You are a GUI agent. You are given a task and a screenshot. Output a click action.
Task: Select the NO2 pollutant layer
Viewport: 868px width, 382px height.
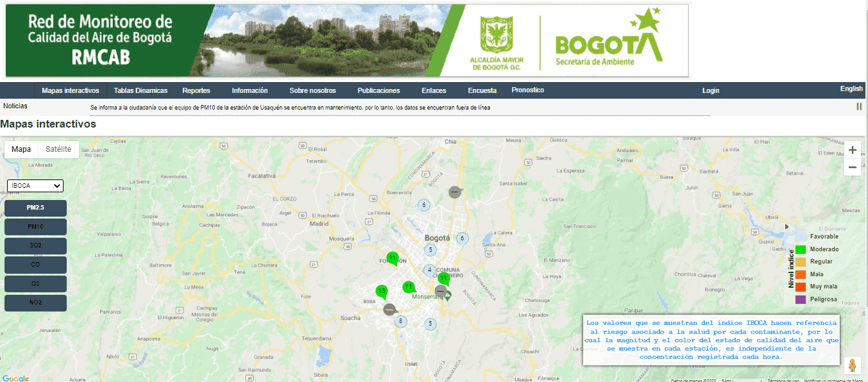point(35,303)
